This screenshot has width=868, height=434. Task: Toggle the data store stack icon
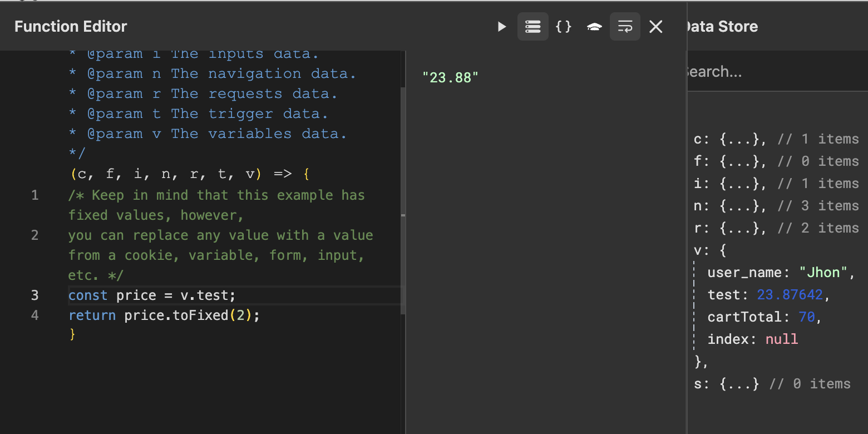coord(533,27)
